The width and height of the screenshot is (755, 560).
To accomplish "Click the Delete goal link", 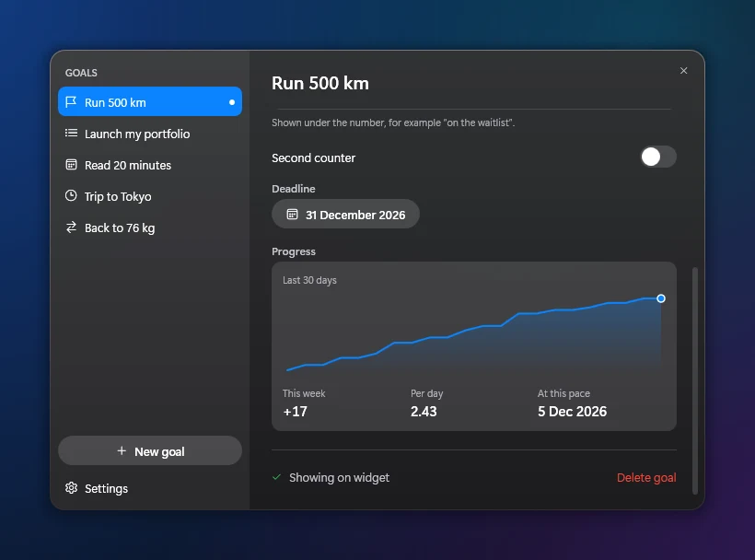I will tap(646, 478).
